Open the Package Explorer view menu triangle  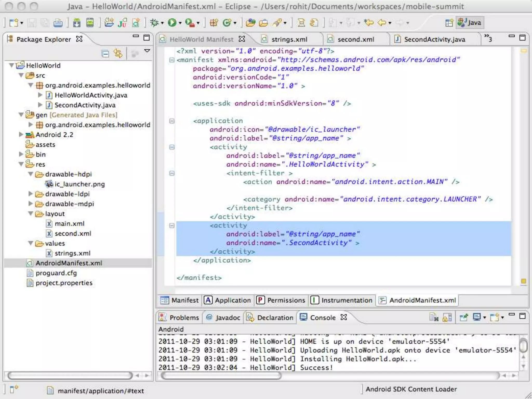pos(147,51)
